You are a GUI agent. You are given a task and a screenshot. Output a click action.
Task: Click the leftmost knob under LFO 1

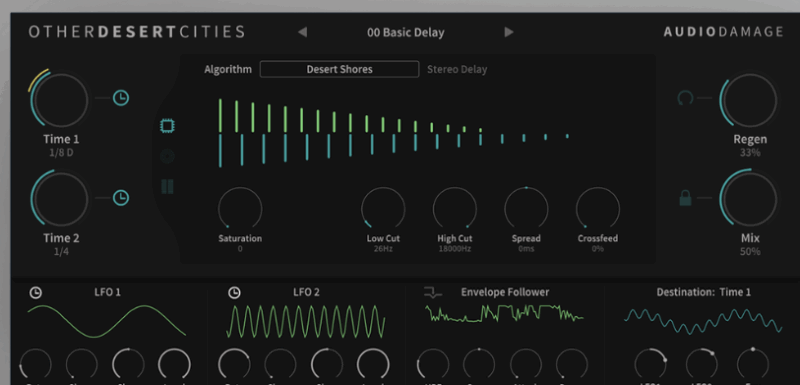[x=36, y=365]
